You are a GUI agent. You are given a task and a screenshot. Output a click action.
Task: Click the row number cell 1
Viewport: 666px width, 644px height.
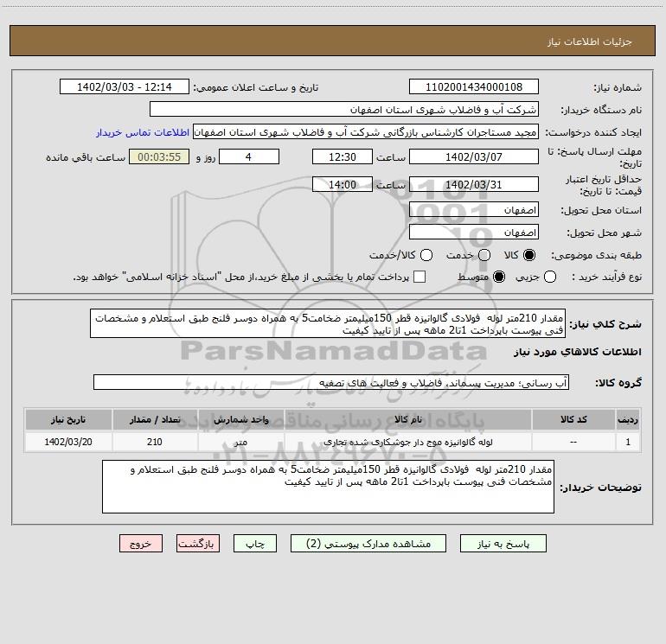pos(628,442)
